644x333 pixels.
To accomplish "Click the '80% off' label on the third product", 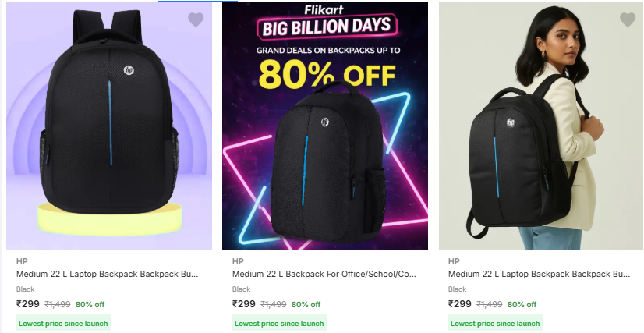I will click(522, 305).
